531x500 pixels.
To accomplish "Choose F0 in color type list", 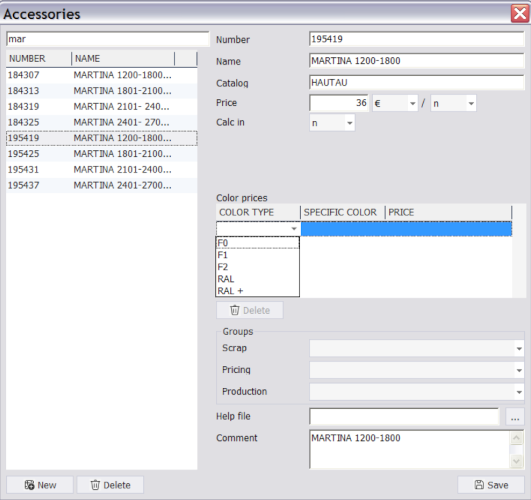I will pos(257,243).
